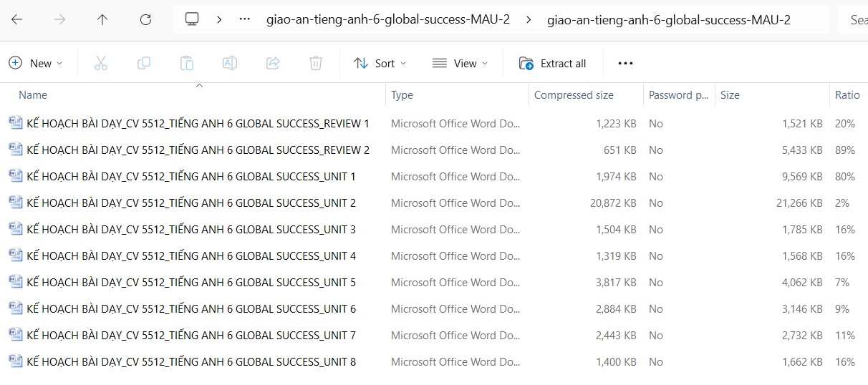Viewport: 868px width, 385px height.
Task: Click compressed size 3,817 KB
Action: point(616,282)
